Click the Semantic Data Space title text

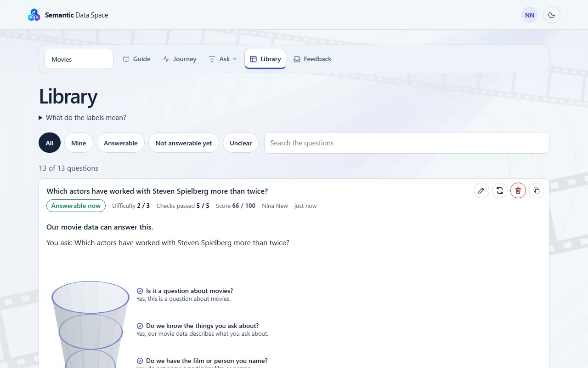(77, 15)
